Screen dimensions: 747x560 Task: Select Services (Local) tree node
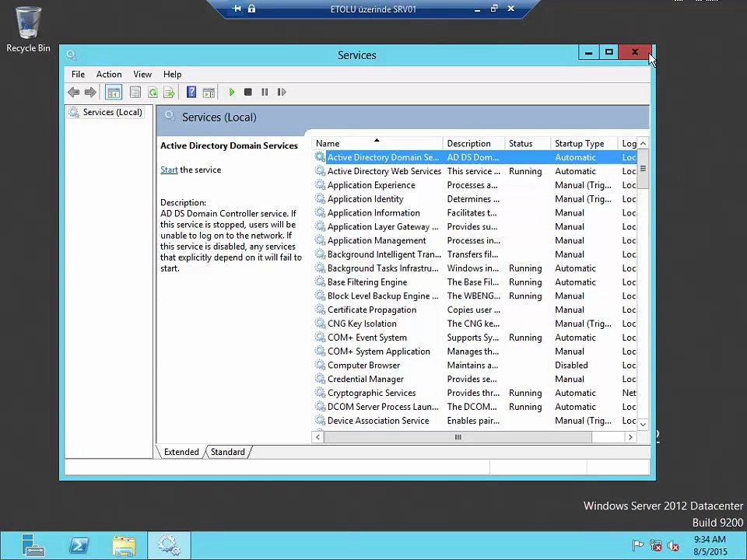click(107, 112)
